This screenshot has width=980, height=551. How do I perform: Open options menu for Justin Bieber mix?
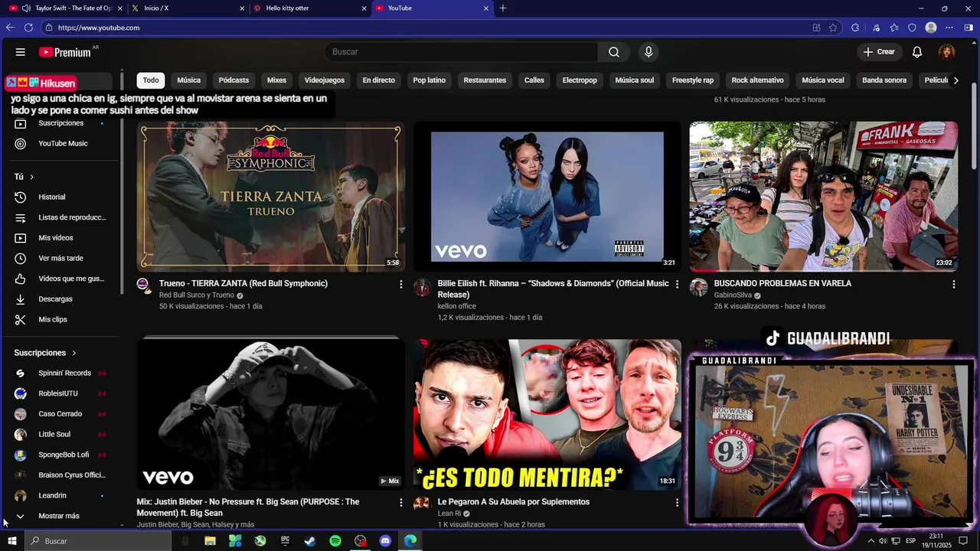coord(400,503)
